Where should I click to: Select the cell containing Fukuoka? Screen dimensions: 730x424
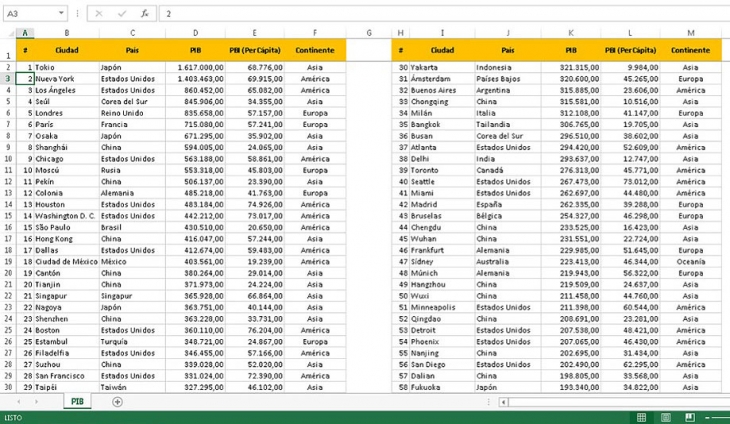point(442,387)
